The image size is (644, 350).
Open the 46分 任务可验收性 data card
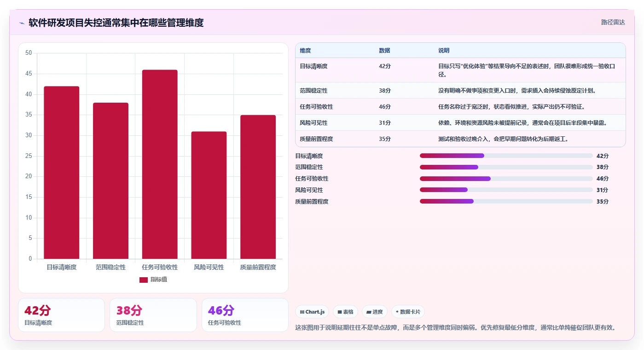pos(245,315)
